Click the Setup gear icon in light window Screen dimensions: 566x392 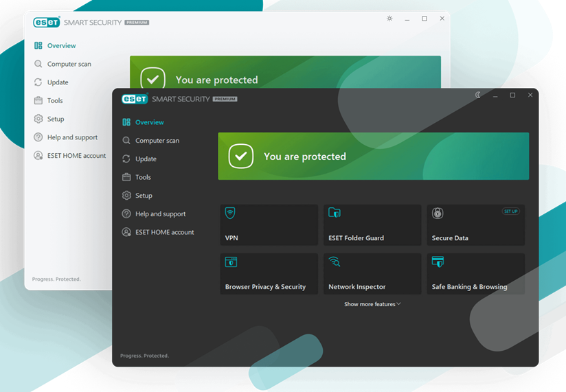click(38, 119)
